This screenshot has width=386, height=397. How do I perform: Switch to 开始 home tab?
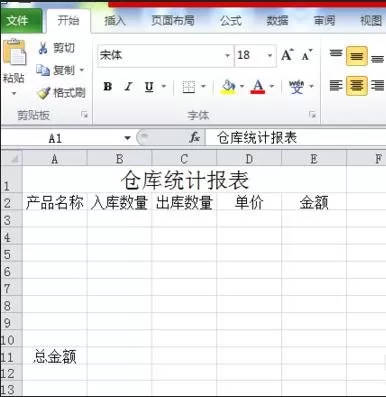[68, 21]
